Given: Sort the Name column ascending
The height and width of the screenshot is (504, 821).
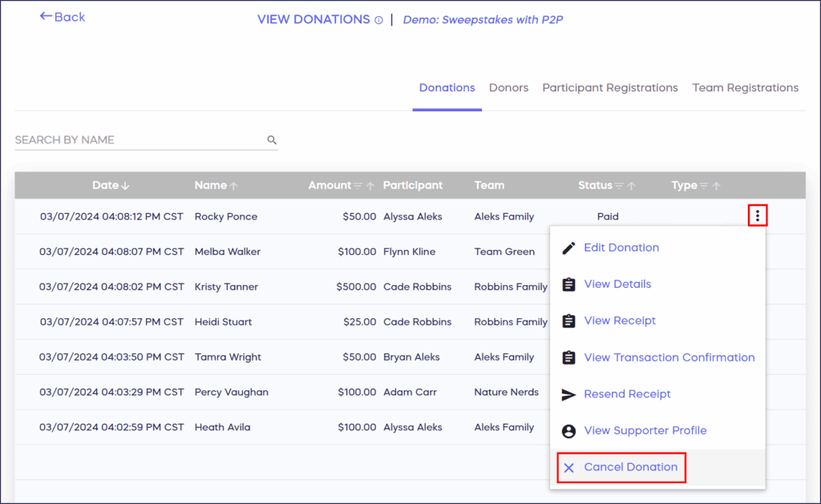Looking at the screenshot, I should (234, 186).
